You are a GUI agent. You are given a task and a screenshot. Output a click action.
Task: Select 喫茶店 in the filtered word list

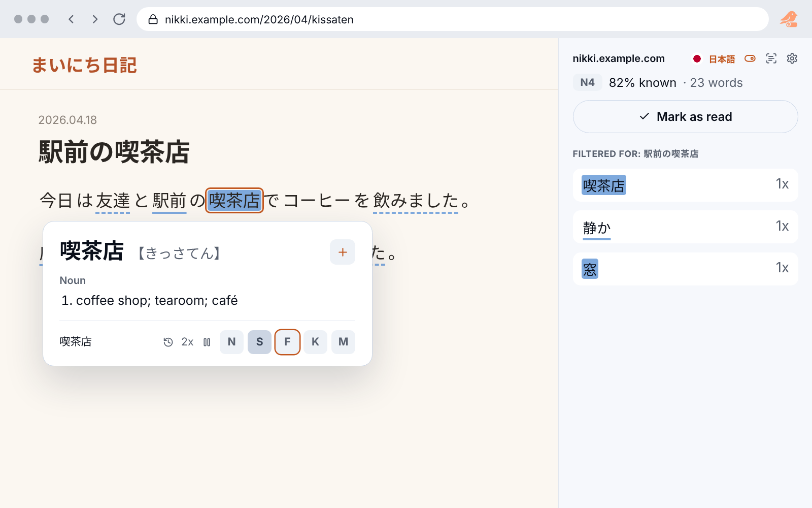tap(685, 185)
